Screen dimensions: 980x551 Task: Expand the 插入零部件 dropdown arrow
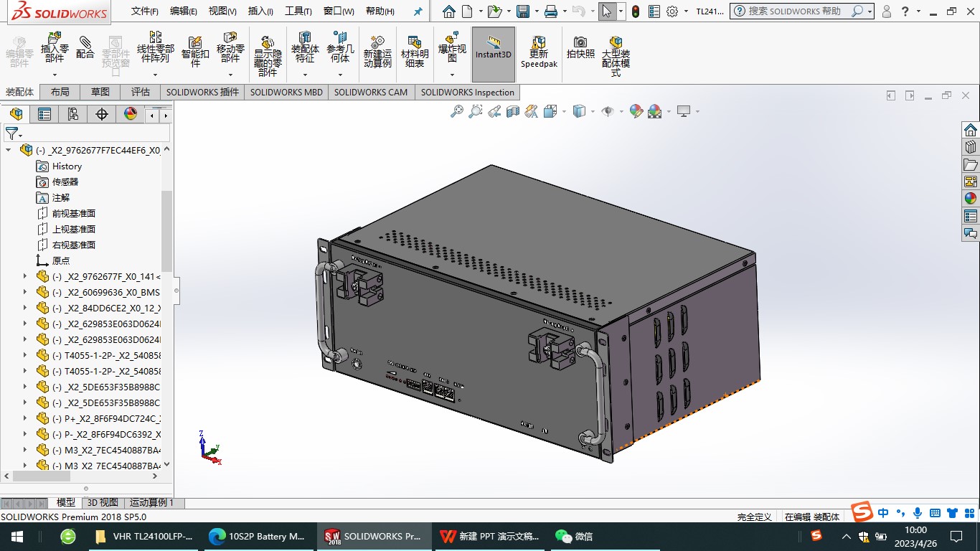tap(55, 75)
